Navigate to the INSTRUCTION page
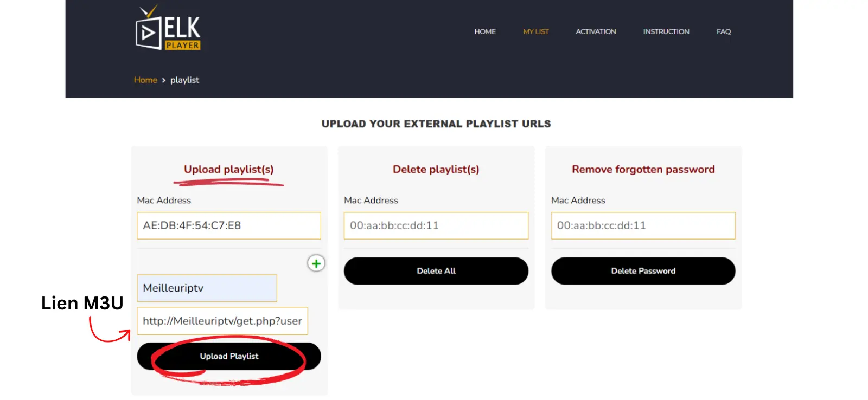Viewport: 868px width, 400px height. [x=666, y=31]
